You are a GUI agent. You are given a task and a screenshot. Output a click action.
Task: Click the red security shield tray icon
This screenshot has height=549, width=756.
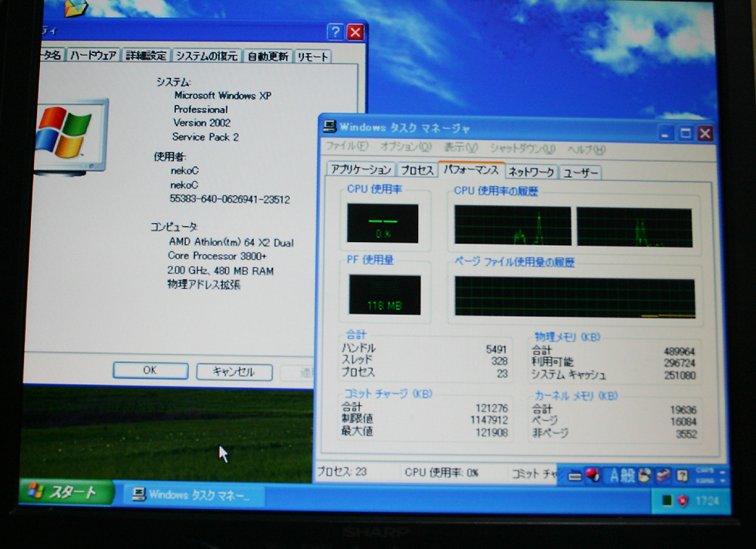coord(682,501)
